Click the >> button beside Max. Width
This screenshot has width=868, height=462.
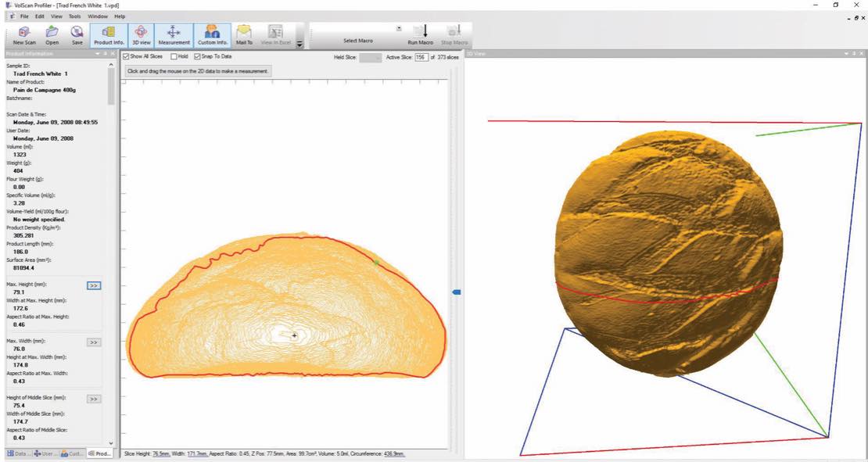[94, 342]
